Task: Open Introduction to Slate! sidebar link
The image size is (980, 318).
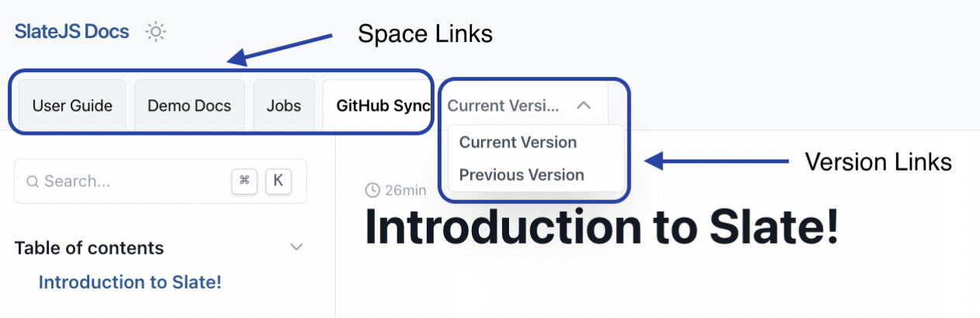Action: [x=130, y=282]
